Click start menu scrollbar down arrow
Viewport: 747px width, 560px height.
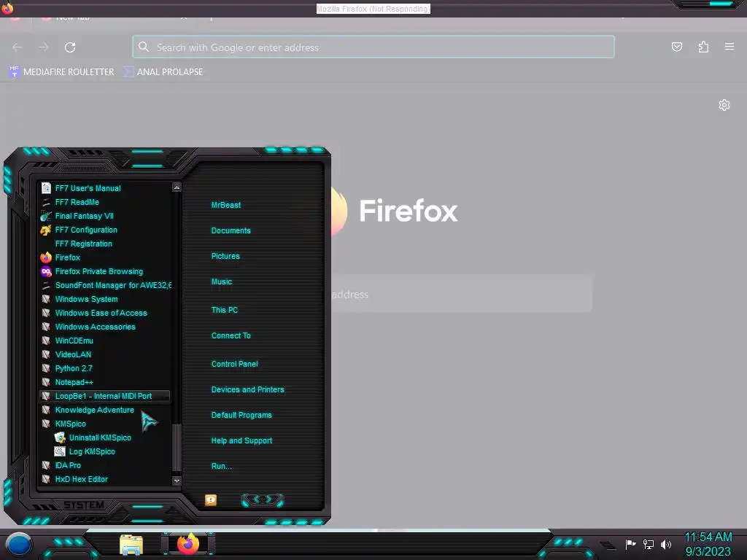click(177, 481)
